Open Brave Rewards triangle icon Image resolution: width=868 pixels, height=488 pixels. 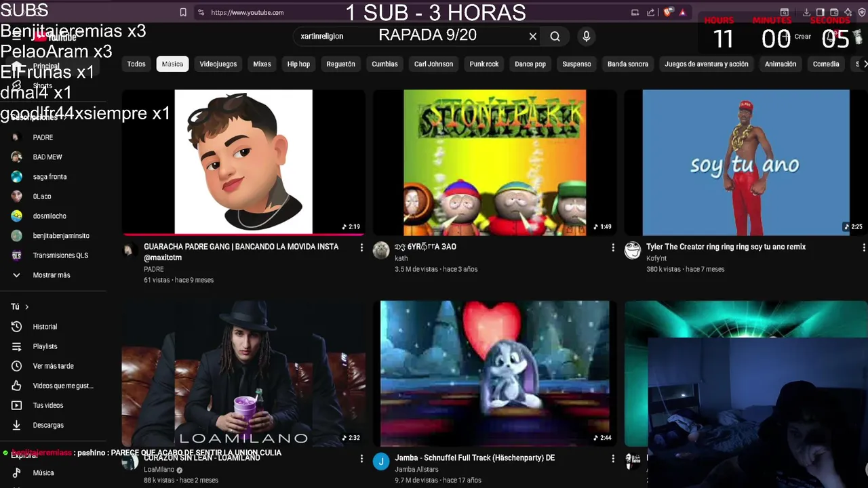(682, 12)
